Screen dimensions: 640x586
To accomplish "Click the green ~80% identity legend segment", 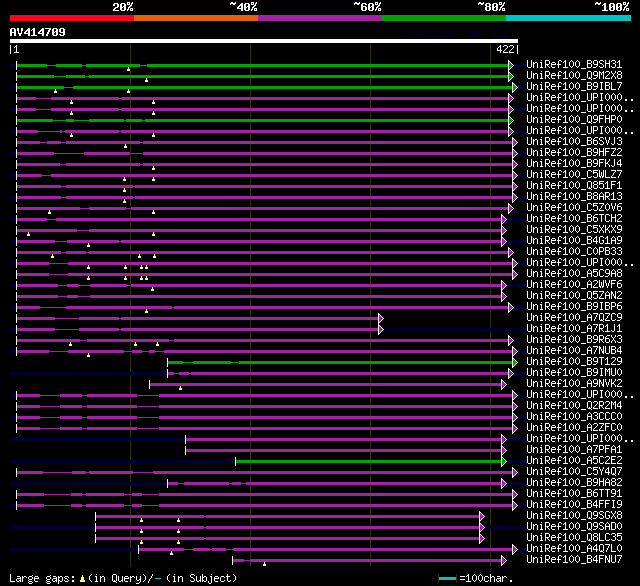I will tap(444, 18).
